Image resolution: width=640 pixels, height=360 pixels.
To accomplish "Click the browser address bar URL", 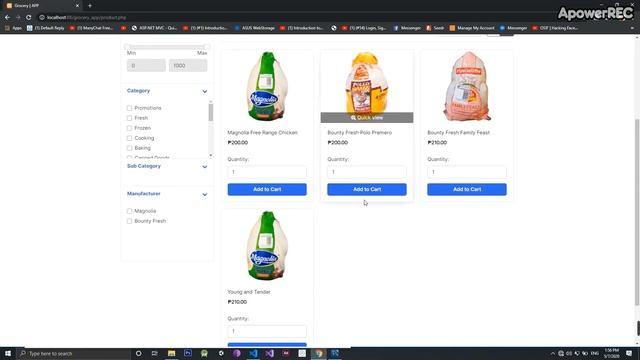I will tap(87, 18).
